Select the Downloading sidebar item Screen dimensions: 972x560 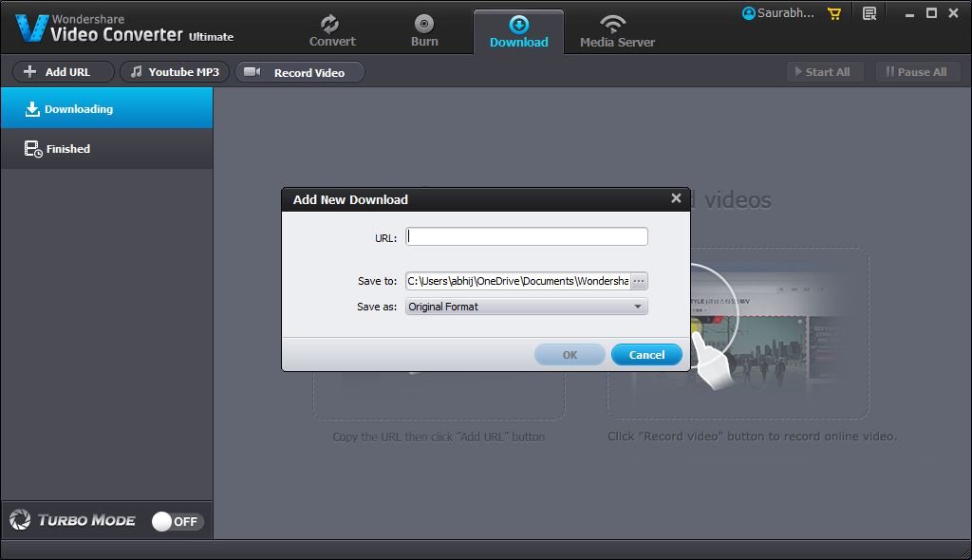106,108
